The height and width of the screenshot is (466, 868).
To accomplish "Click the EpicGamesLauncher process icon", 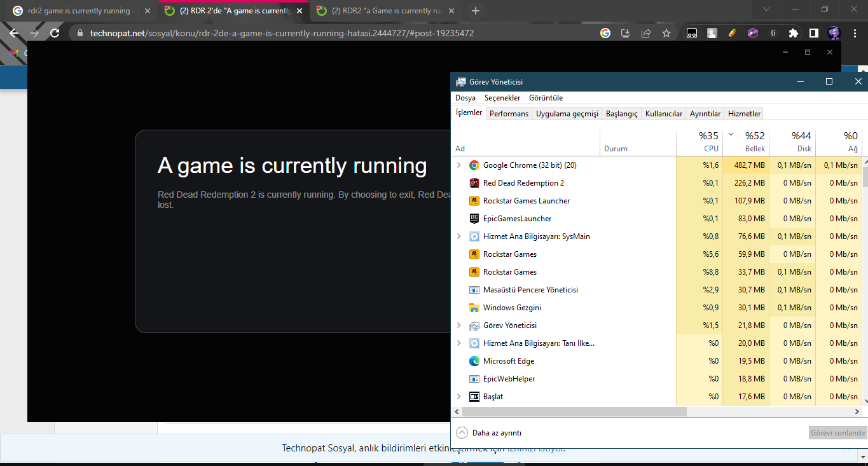I will [474, 219].
